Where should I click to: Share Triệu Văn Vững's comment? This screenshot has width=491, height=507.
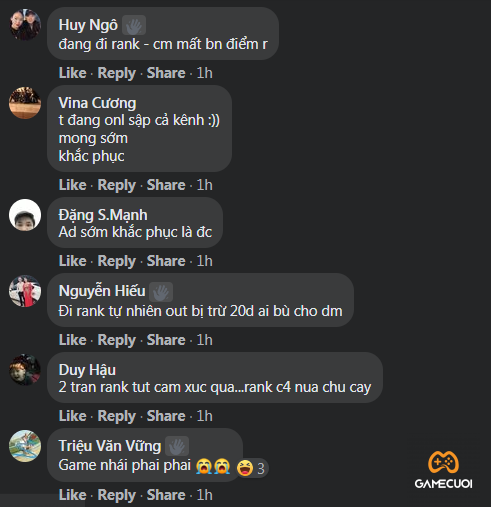pos(166,495)
